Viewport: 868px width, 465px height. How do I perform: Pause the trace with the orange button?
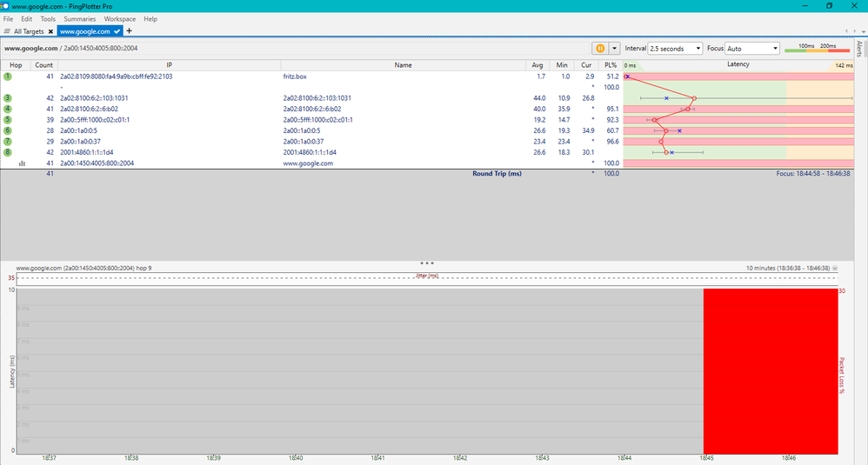coord(600,49)
